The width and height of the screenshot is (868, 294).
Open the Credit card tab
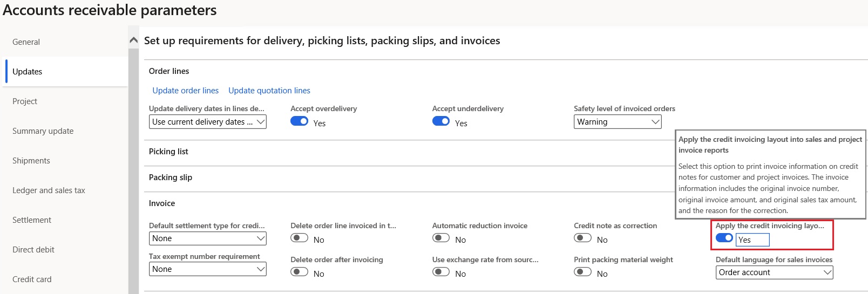coord(32,279)
